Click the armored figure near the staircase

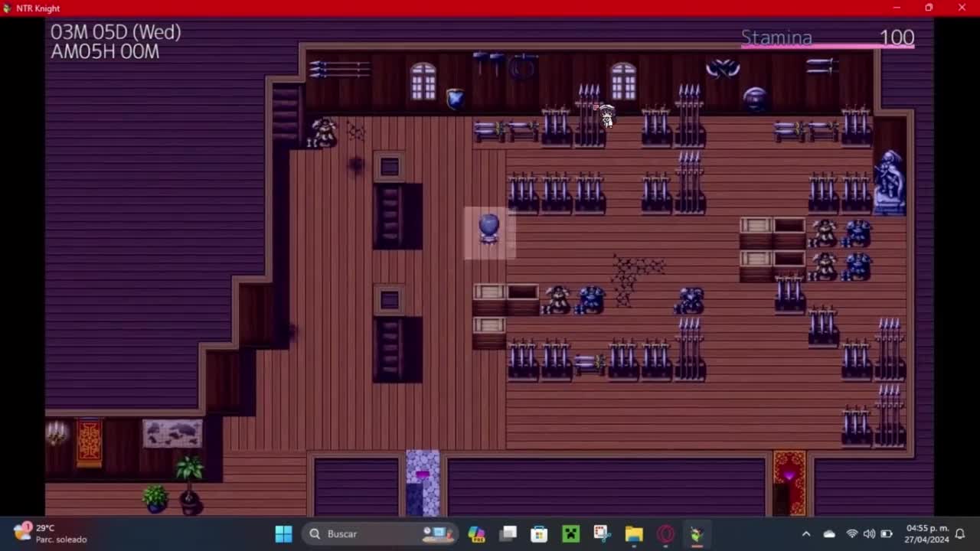(x=324, y=132)
